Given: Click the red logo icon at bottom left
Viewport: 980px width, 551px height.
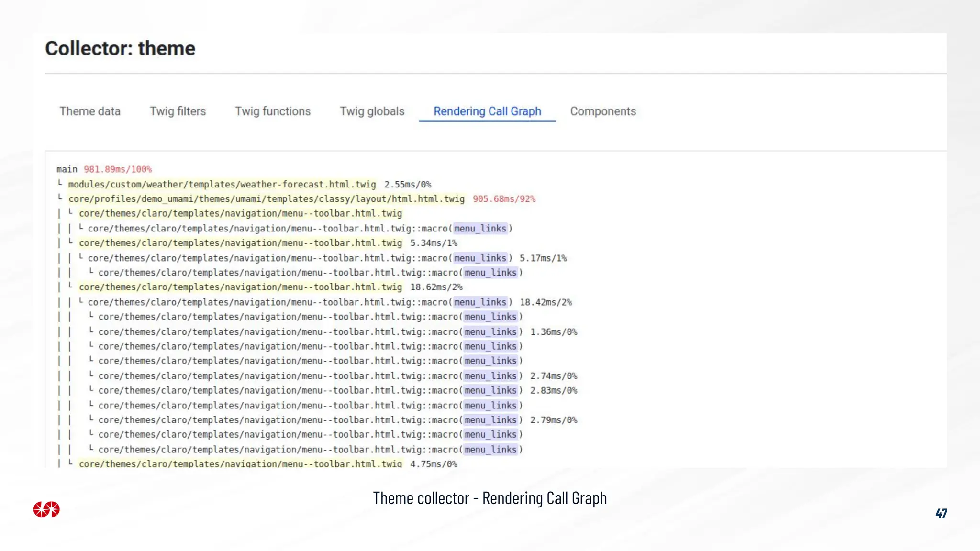Looking at the screenshot, I should pyautogui.click(x=46, y=509).
